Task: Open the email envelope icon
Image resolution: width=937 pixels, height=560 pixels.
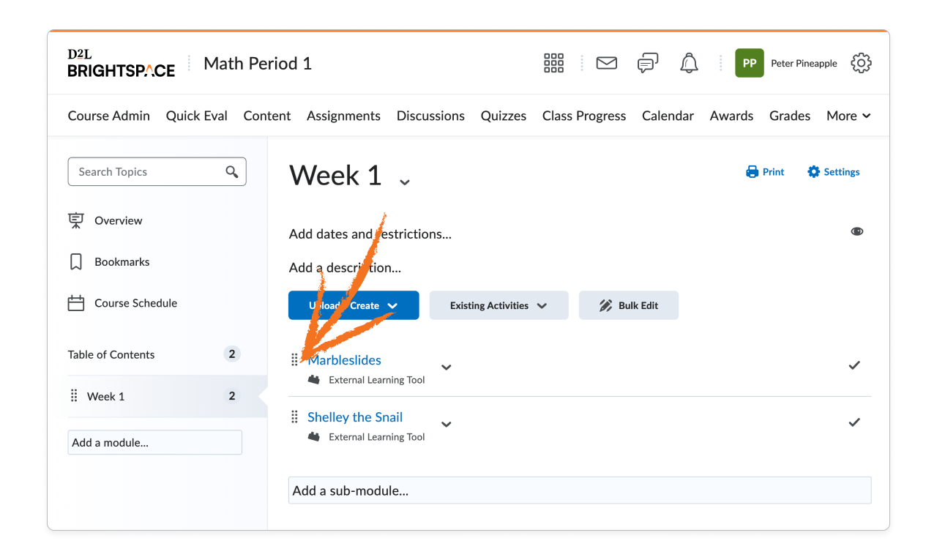Action: [606, 63]
